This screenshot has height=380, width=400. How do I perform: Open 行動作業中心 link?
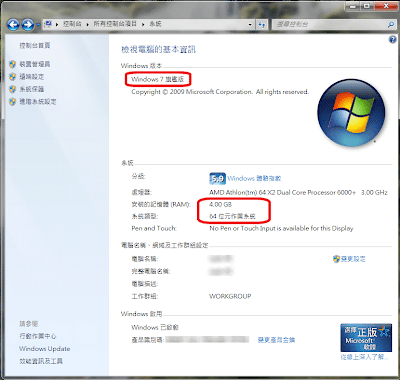[38, 336]
